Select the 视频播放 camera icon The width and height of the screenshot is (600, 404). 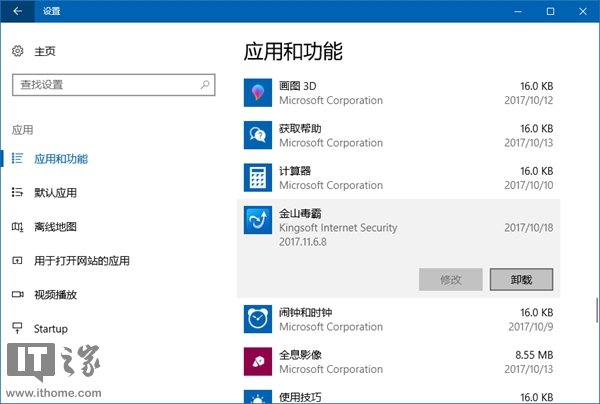coord(17,294)
